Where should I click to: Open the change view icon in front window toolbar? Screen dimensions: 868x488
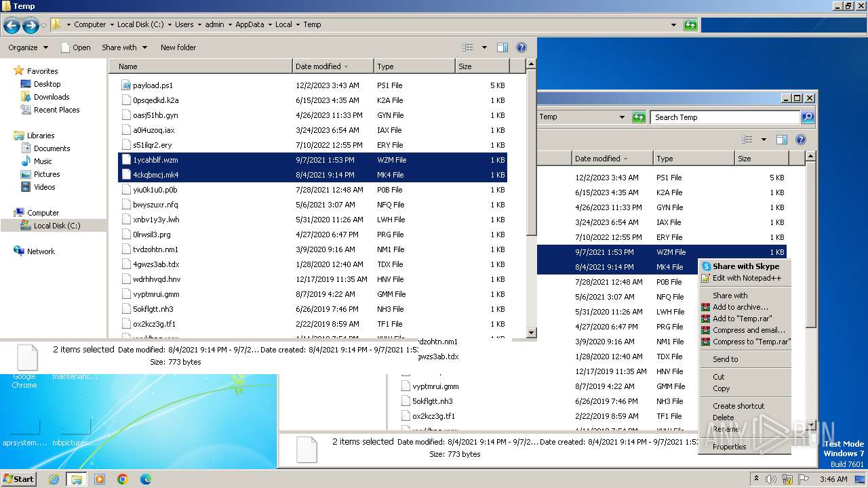pos(467,47)
